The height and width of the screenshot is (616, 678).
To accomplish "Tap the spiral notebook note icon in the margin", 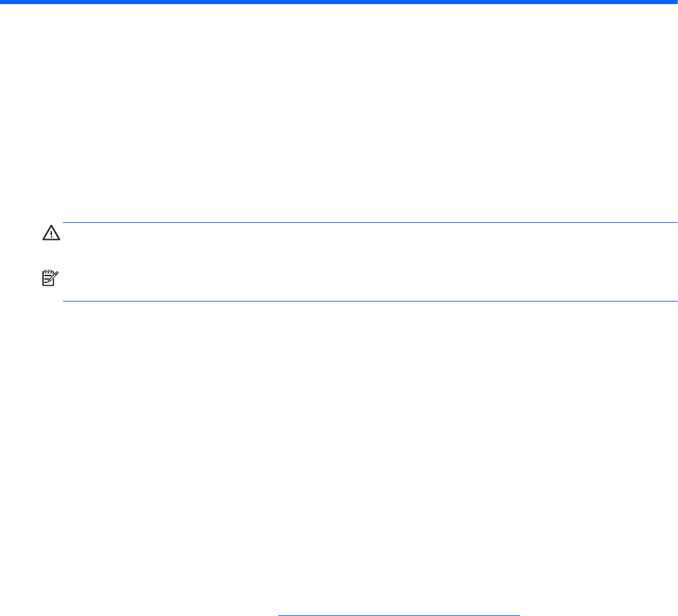I will click(50, 278).
